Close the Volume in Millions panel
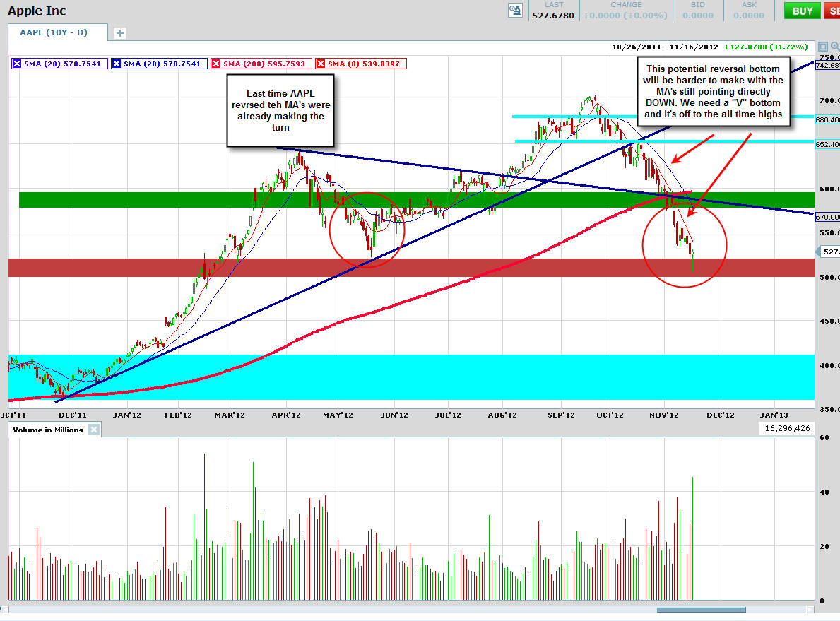 pyautogui.click(x=94, y=430)
